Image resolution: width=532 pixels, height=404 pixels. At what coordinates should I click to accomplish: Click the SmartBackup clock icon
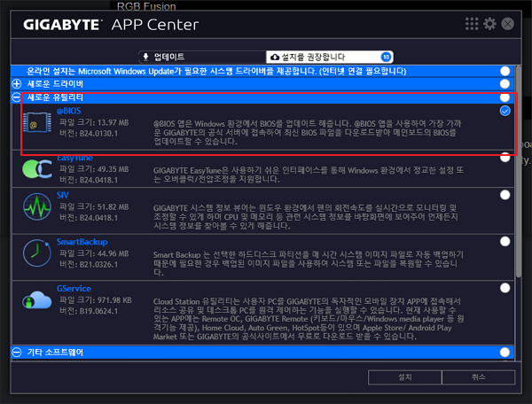(37, 252)
